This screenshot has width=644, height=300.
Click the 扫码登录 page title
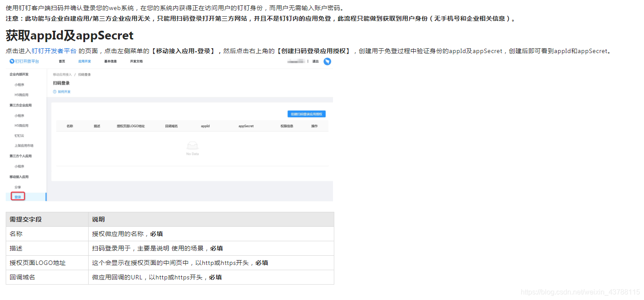[x=61, y=83]
